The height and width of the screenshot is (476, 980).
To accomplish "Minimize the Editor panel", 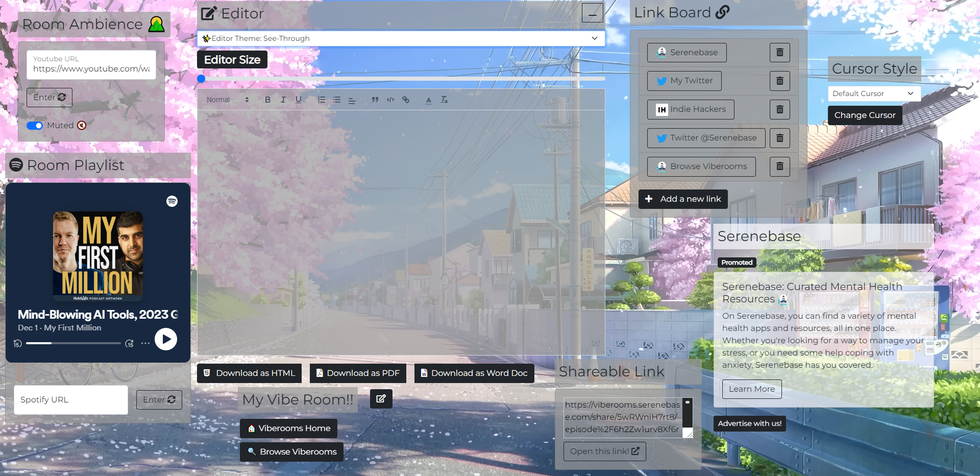I will pyautogui.click(x=593, y=13).
